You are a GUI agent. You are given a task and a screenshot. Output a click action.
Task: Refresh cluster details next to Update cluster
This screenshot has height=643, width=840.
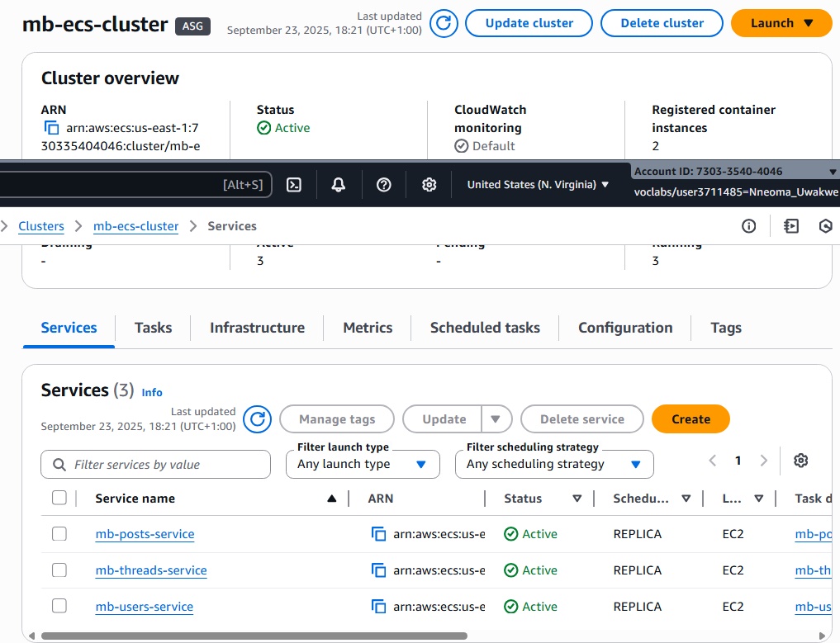point(444,23)
